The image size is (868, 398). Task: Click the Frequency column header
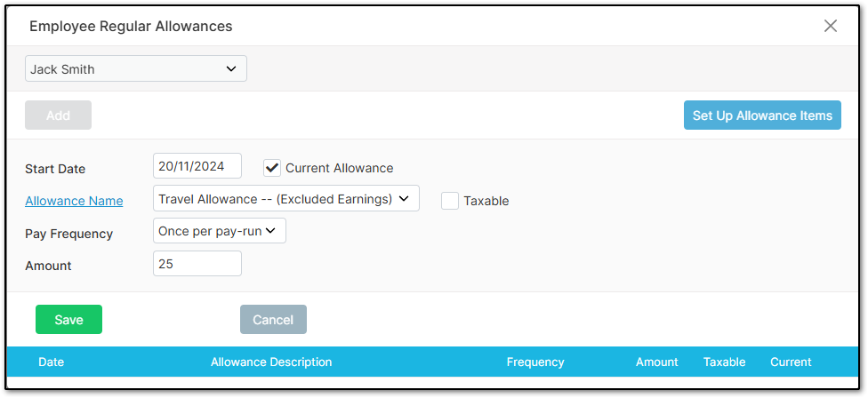pyautogui.click(x=535, y=362)
